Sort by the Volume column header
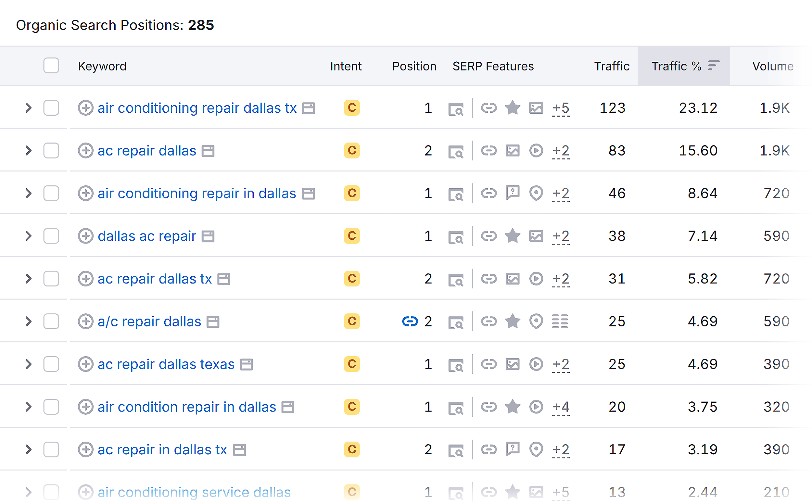 pos(773,66)
